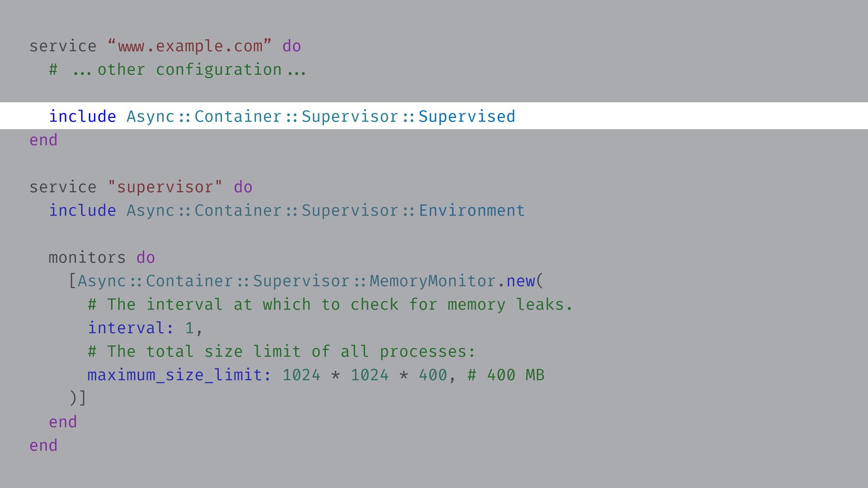Click the "total size limit" comment
This screenshot has width=868, height=488.
click(282, 352)
